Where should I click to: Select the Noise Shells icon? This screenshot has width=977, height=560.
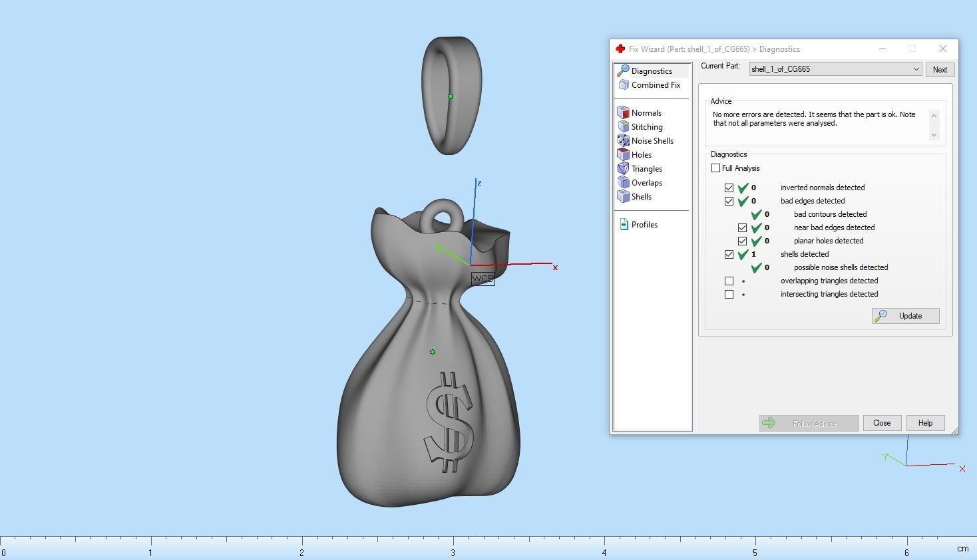624,141
